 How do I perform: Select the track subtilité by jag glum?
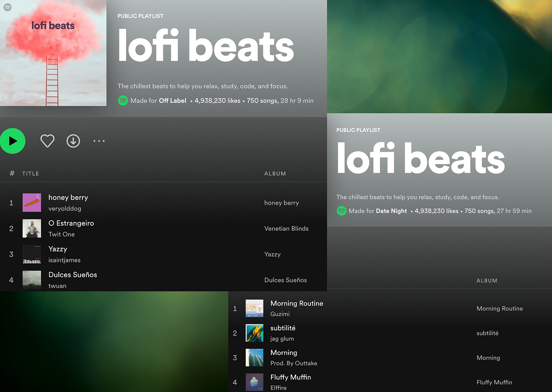click(282, 328)
